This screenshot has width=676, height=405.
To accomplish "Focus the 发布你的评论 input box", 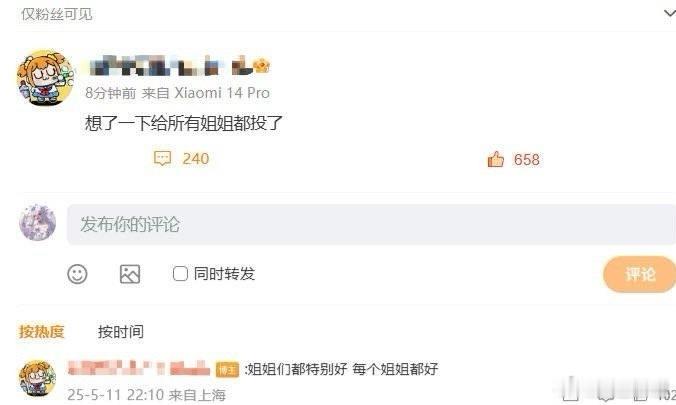I will 371,225.
